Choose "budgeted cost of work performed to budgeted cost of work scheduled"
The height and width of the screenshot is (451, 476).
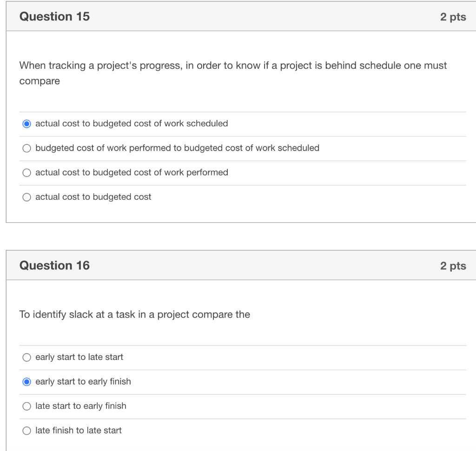(26, 148)
